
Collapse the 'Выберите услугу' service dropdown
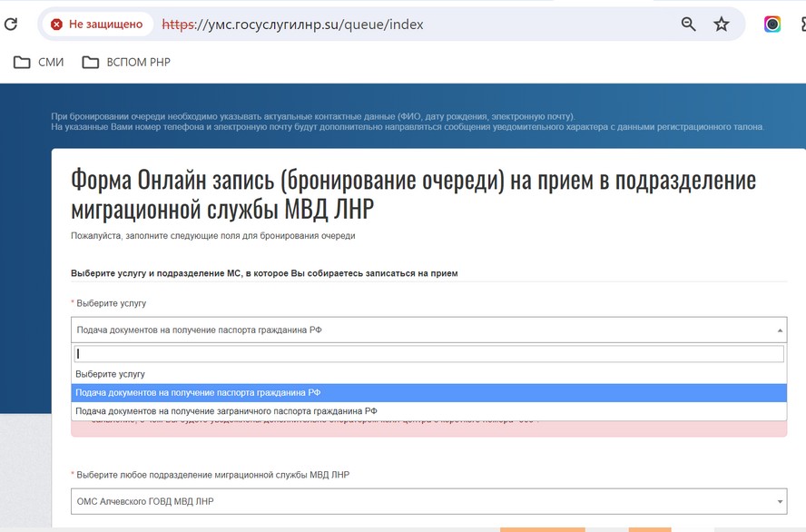428,330
